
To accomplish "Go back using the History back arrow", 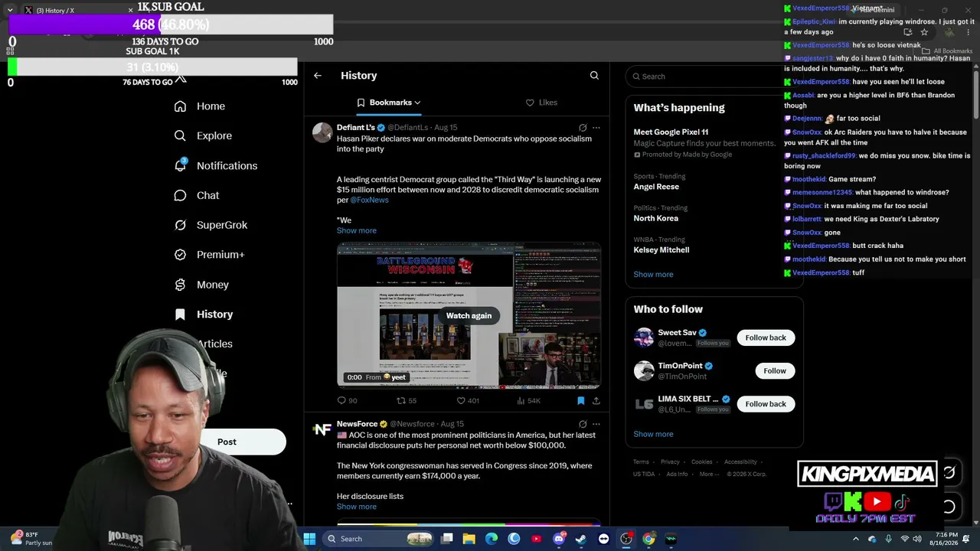I will point(318,76).
